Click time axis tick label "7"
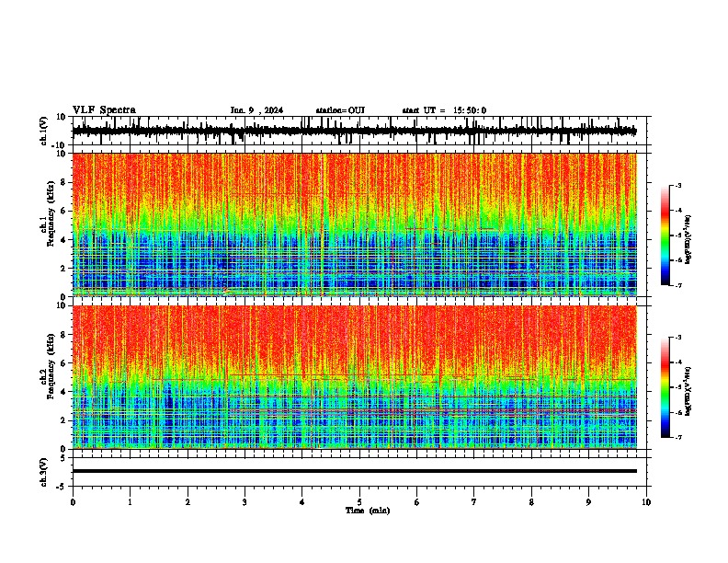 (474, 502)
